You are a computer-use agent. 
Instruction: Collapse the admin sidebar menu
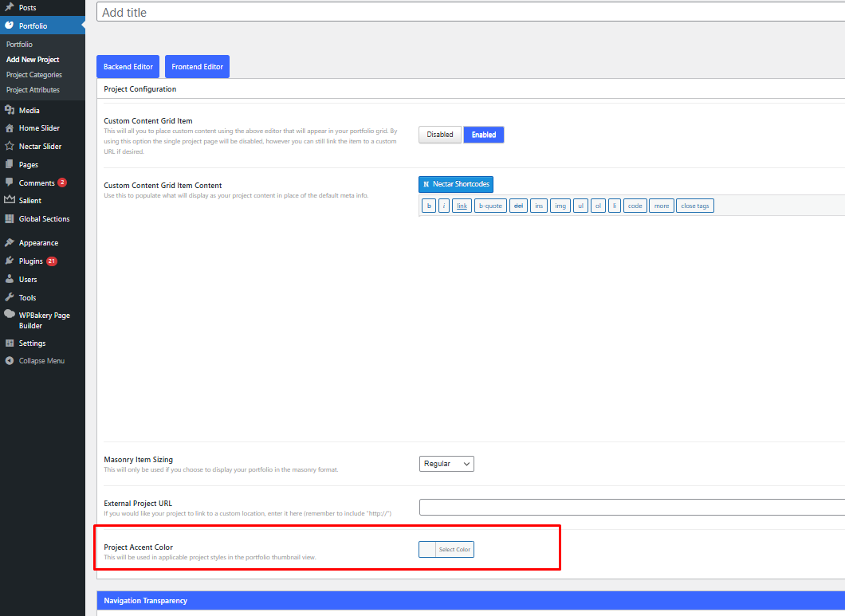coord(41,361)
